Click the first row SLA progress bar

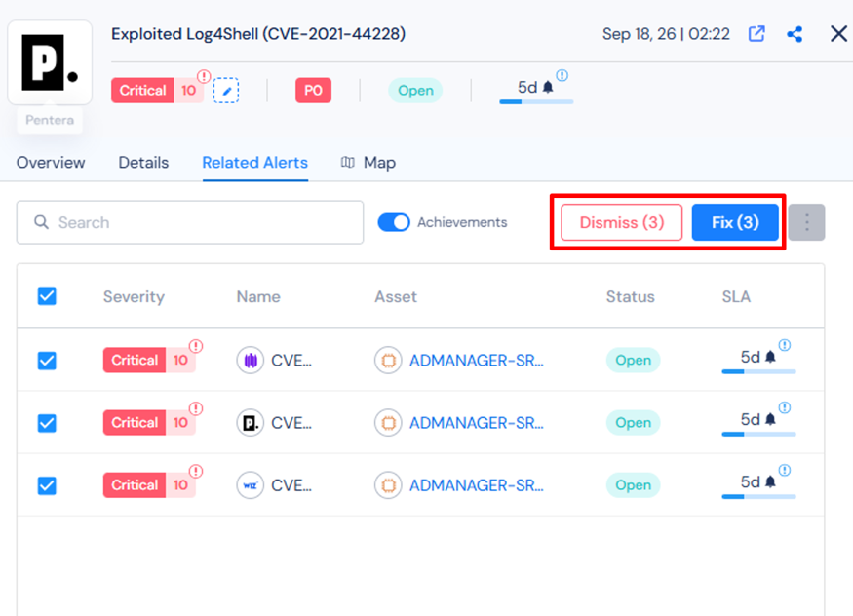[x=758, y=372]
